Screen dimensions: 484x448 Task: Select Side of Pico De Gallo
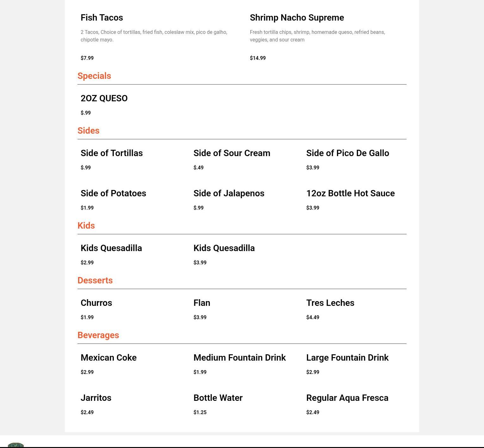pyautogui.click(x=347, y=153)
